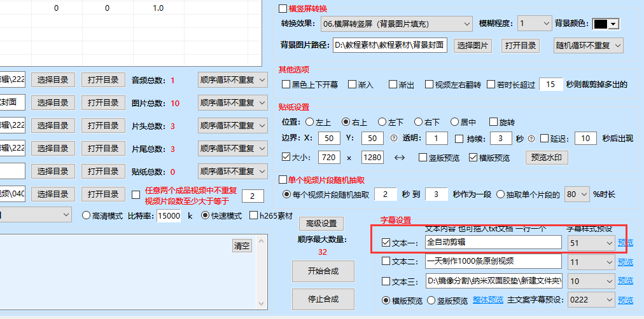Check 黑色上下开幕 option
The image size is (644, 319).
(286, 85)
